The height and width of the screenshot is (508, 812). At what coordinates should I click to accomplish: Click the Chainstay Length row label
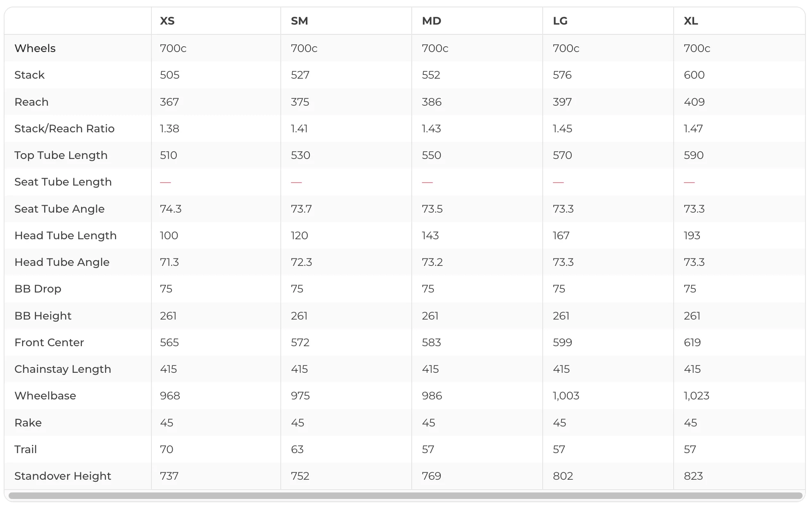[x=63, y=369]
